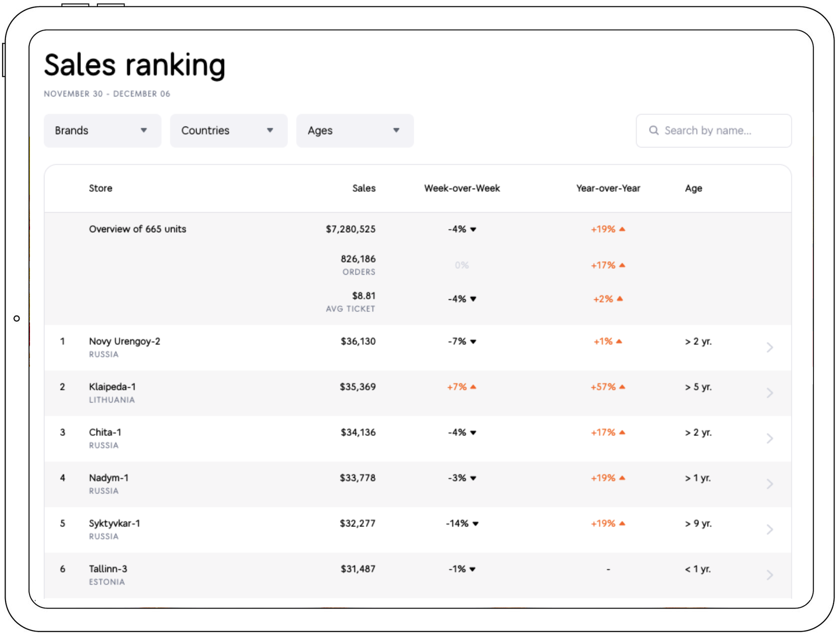Click the $8.81 avg ticket value
This screenshot has width=840, height=638.
coord(363,296)
